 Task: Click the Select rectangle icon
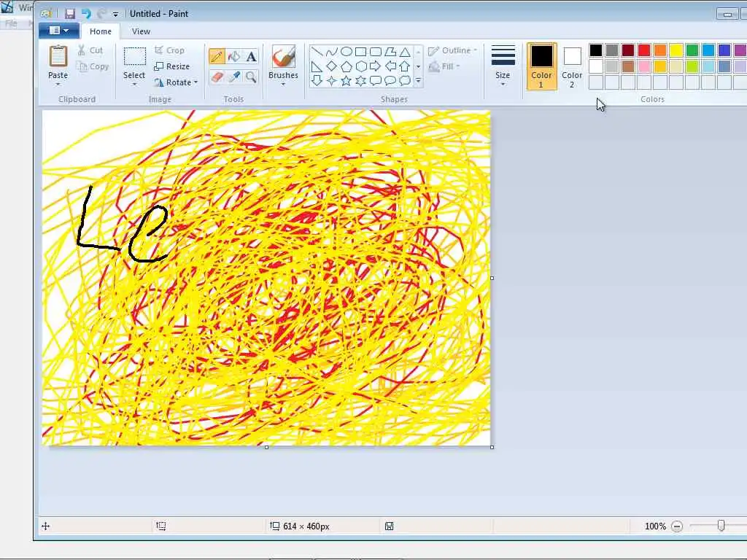click(x=135, y=57)
